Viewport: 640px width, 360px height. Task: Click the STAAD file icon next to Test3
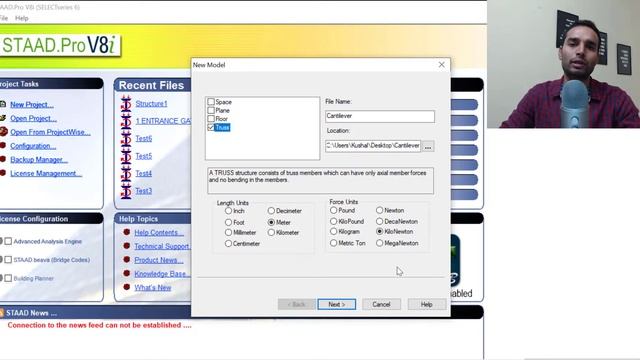click(126, 191)
